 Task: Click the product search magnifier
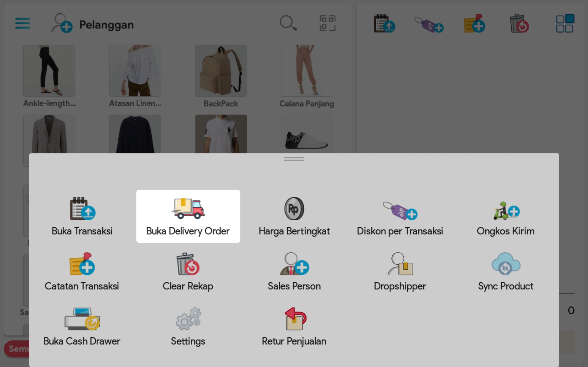[288, 23]
